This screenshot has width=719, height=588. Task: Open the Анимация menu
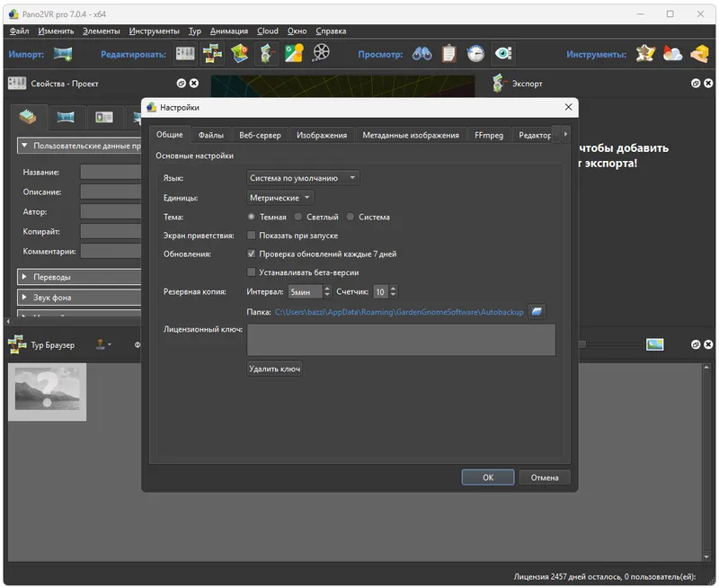(x=229, y=31)
